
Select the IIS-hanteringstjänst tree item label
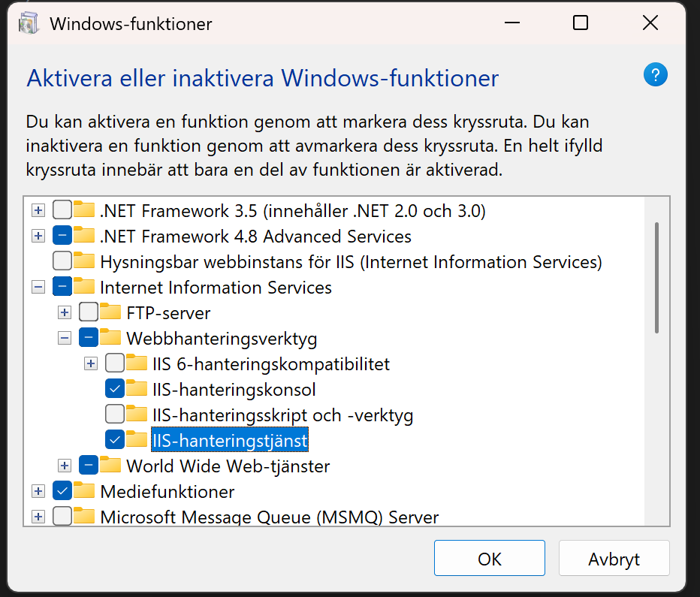pyautogui.click(x=230, y=440)
